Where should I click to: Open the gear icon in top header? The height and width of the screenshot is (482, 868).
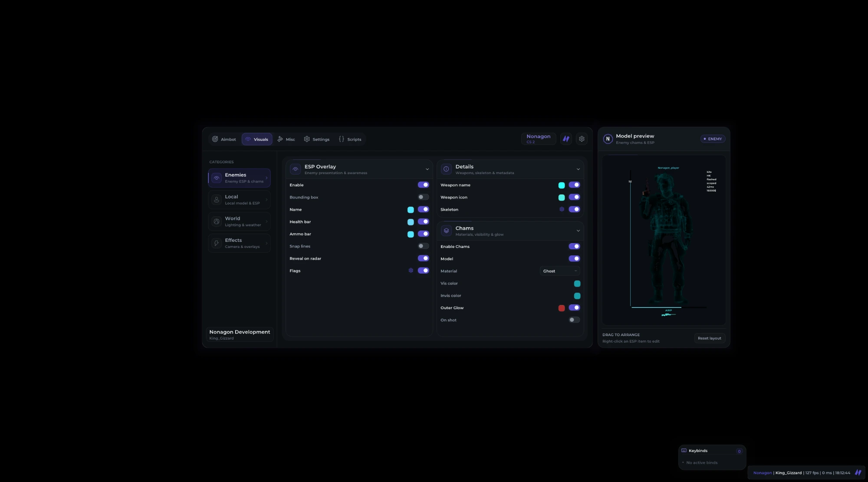coord(582,139)
